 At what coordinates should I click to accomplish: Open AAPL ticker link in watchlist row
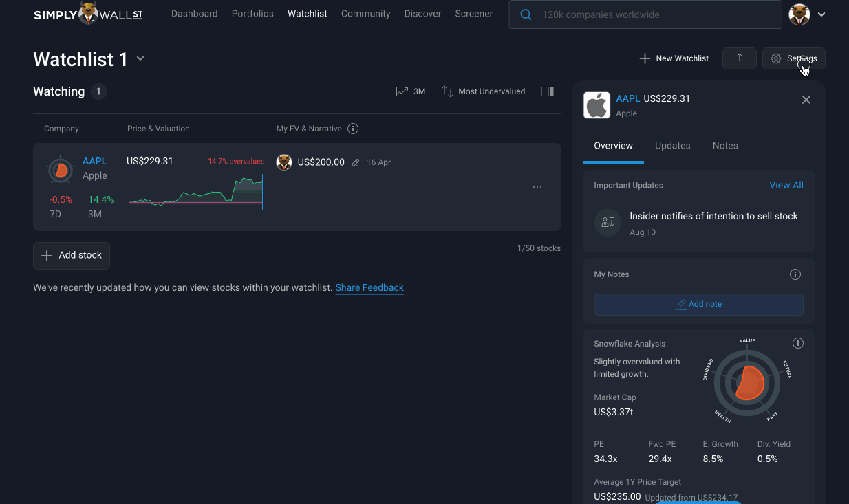coord(94,161)
